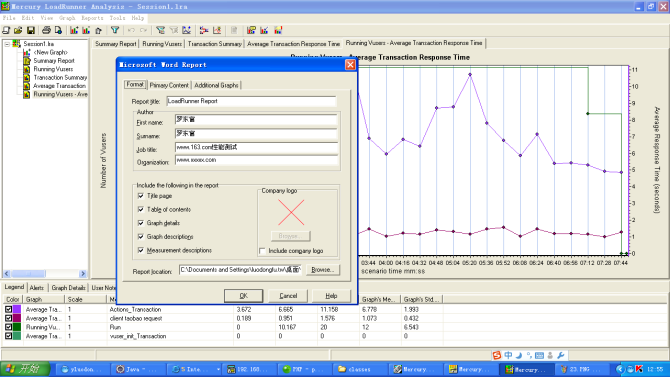Enable the Include company logo checkbox
The width and height of the screenshot is (670, 377).
click(262, 251)
